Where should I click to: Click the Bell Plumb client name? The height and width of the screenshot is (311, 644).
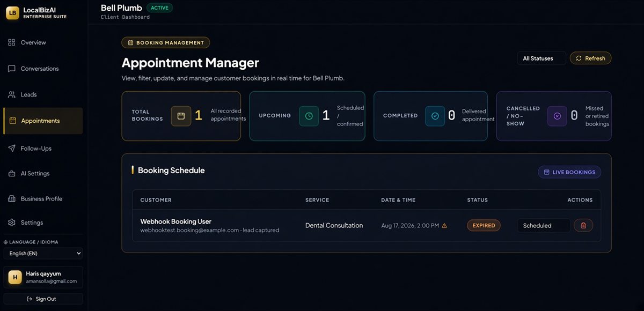coord(121,8)
